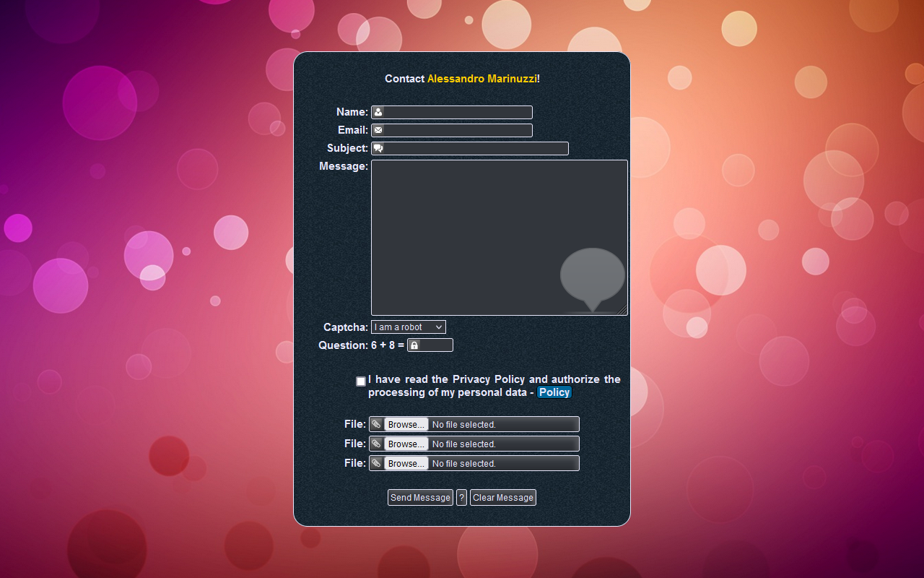Click the paperclip icon beside the second File field

377,444
